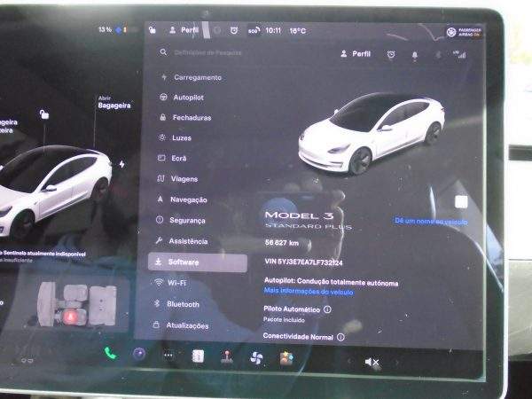
Task: Tap the white square icon above the name link
Action: 461,202
